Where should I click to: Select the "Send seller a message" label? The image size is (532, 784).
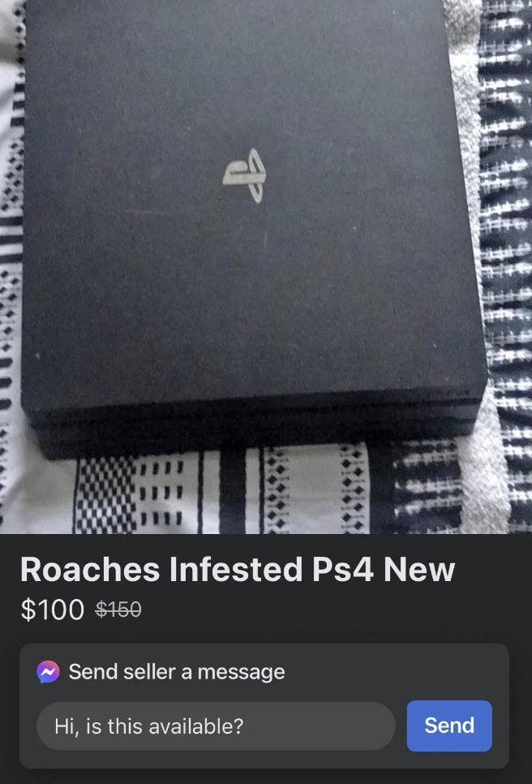click(x=177, y=671)
